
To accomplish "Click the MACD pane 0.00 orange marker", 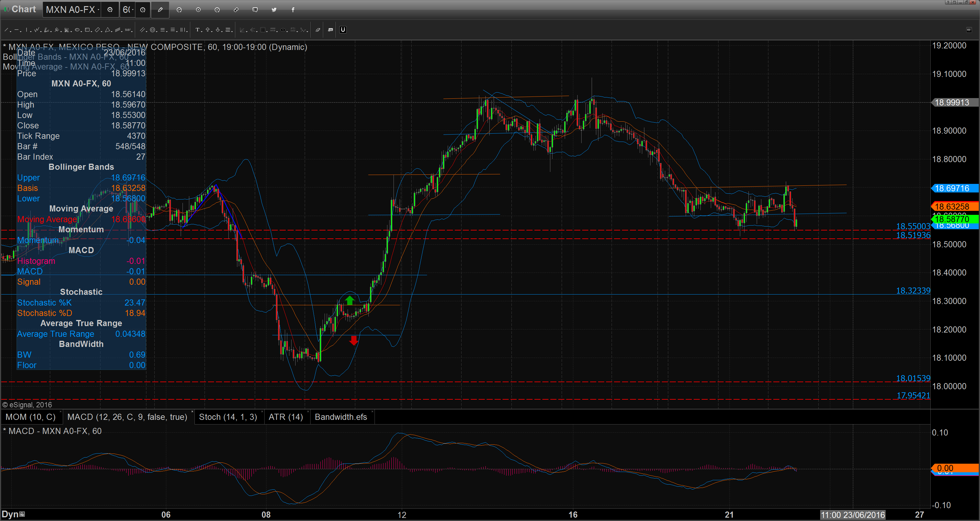I will pyautogui.click(x=955, y=468).
